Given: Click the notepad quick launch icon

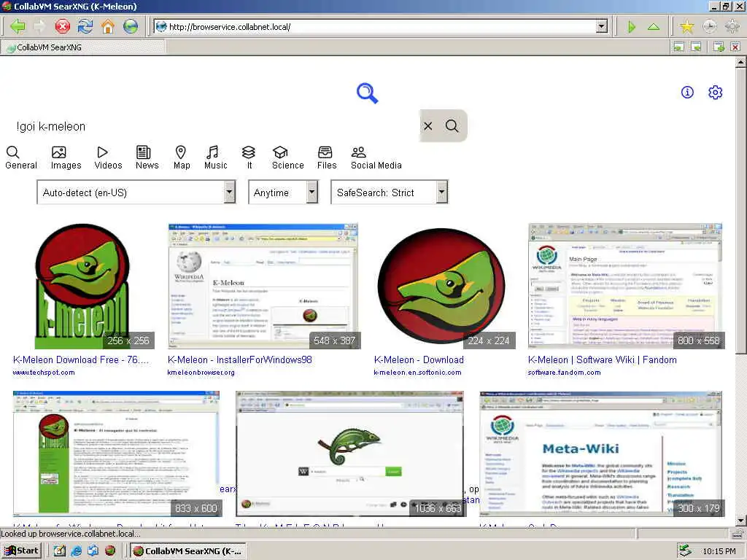Looking at the screenshot, I should [59, 551].
